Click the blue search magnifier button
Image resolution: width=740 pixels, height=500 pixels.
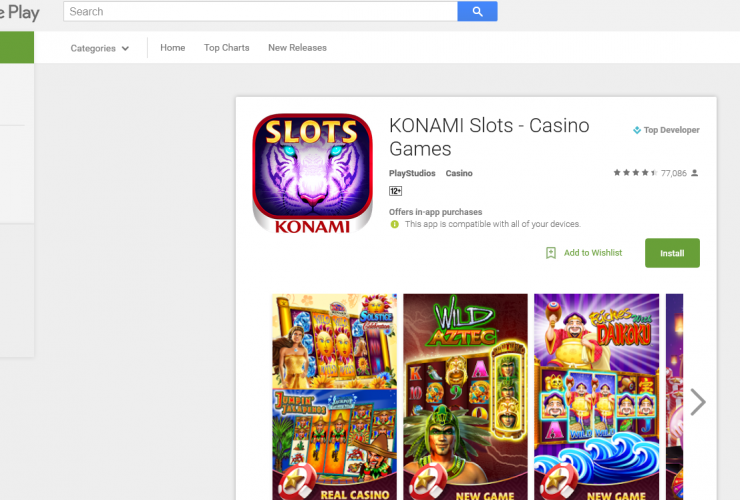click(x=477, y=11)
